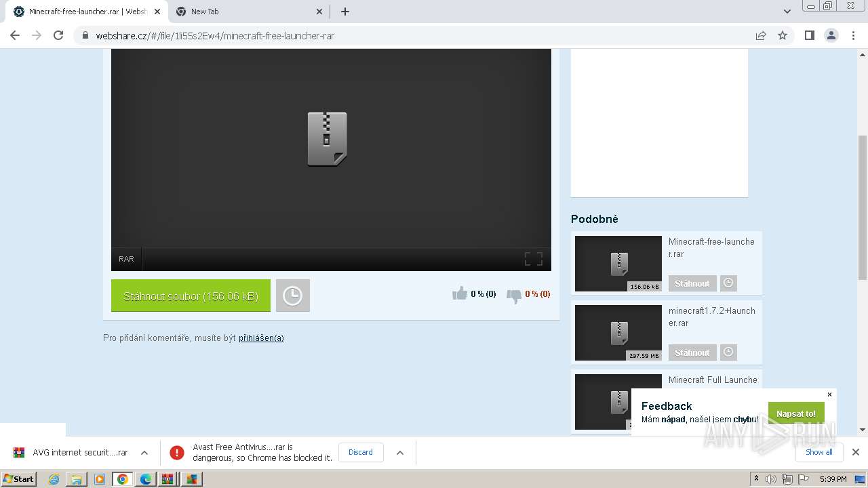Follow the přihlášen(a) login link
This screenshot has width=868, height=488.
point(261,338)
